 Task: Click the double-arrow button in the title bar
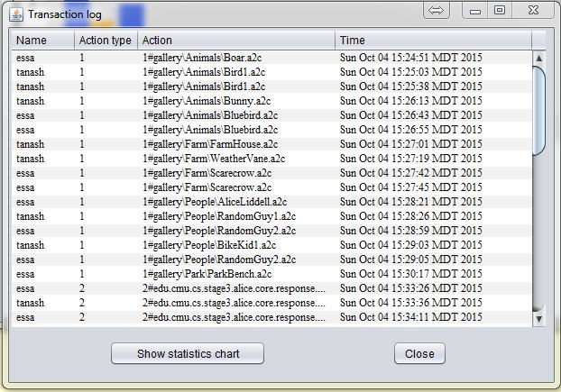(x=437, y=10)
